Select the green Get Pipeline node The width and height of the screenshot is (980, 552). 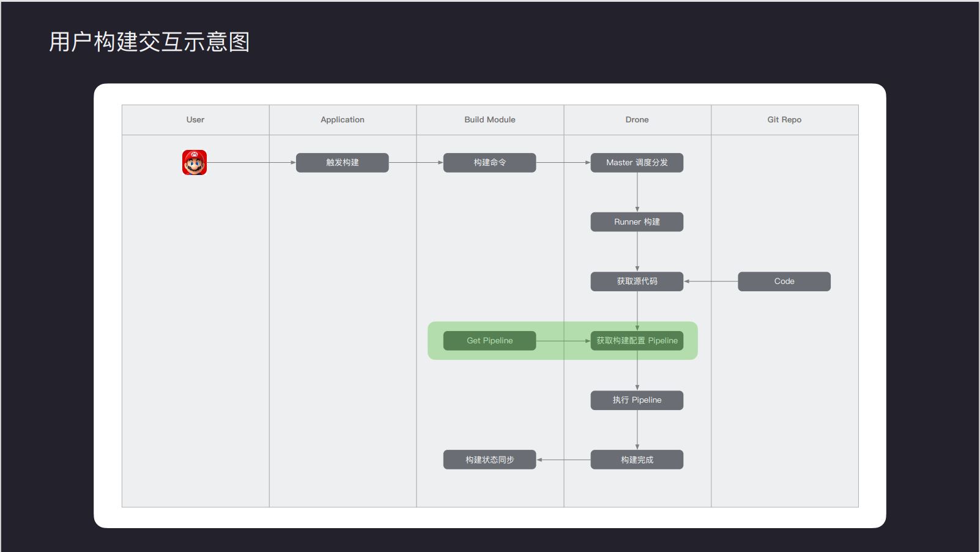click(489, 341)
